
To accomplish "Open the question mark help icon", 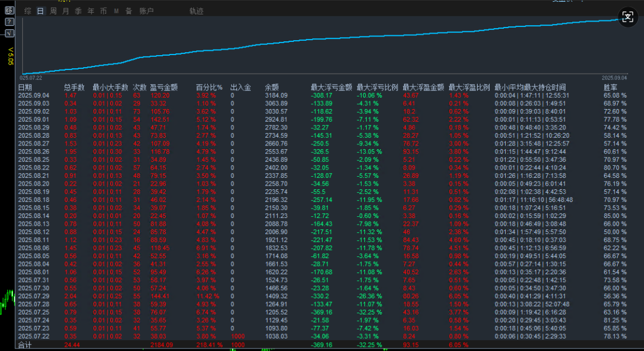I will pyautogui.click(x=9, y=22).
